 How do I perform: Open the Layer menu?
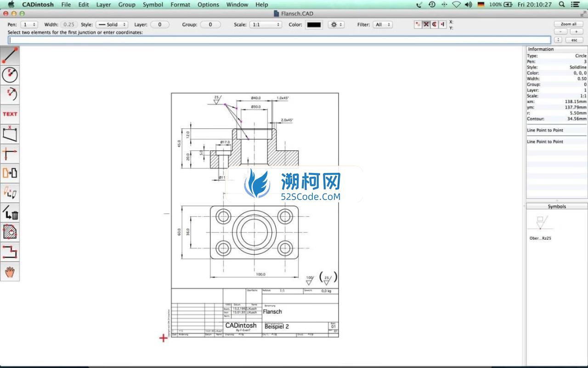point(103,5)
